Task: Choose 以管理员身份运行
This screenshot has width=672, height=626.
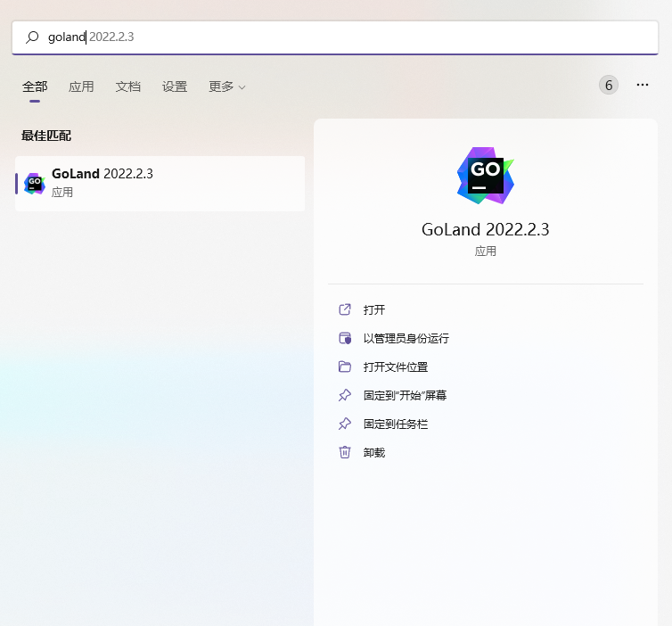Action: [406, 338]
